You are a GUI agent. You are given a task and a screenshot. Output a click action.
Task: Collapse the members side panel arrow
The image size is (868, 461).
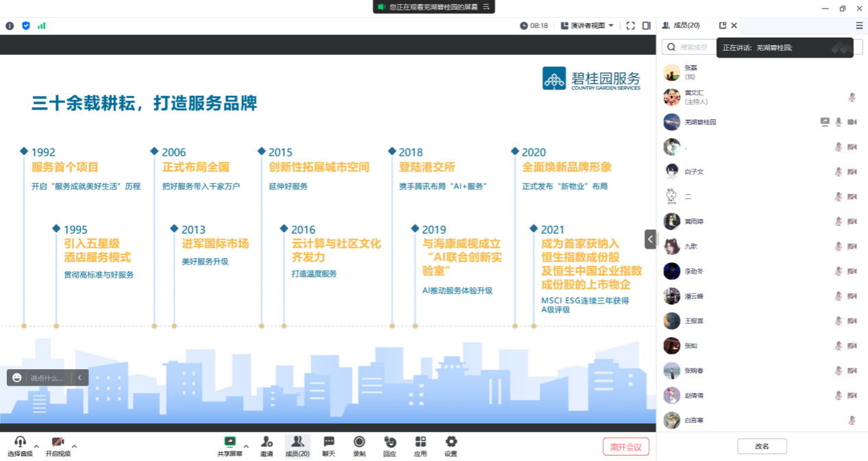point(650,239)
